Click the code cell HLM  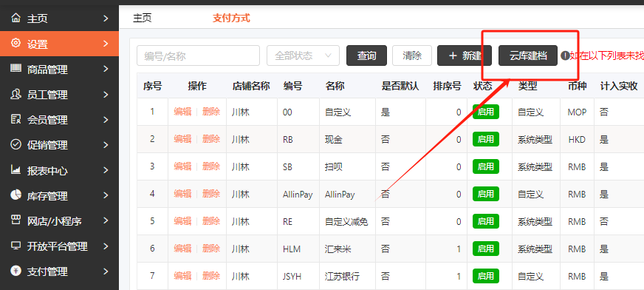coord(292,249)
